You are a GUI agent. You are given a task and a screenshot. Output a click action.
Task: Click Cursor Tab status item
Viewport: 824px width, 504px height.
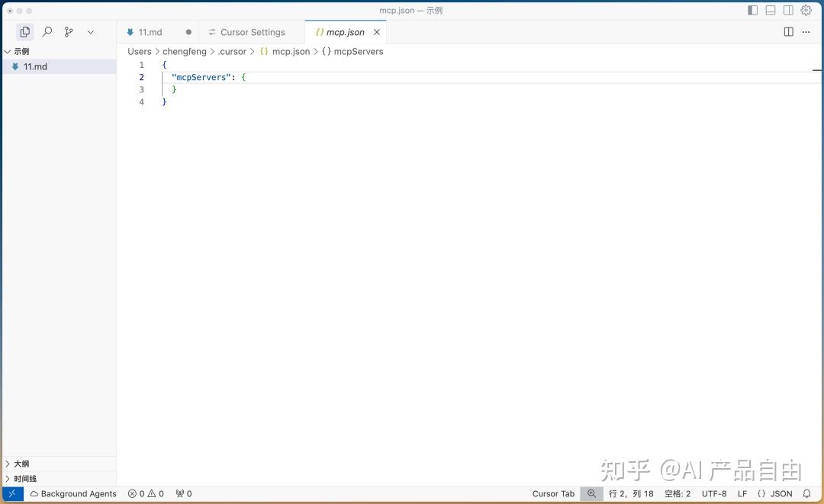[x=553, y=493]
